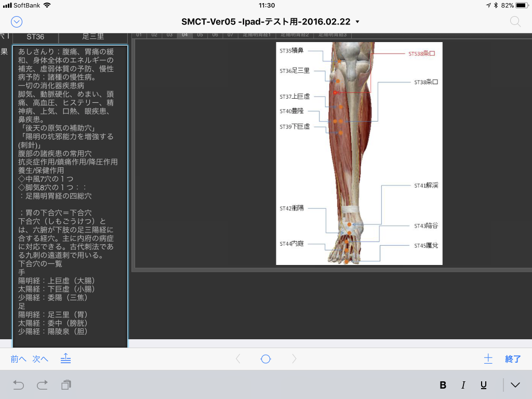
Task: Open the SMCT-Ver05 title dropdown arrow
Action: [357, 22]
